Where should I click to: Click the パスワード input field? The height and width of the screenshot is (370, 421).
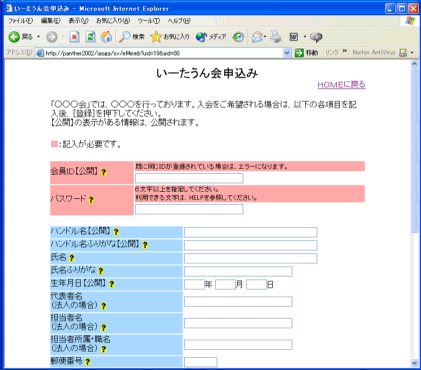click(x=189, y=209)
